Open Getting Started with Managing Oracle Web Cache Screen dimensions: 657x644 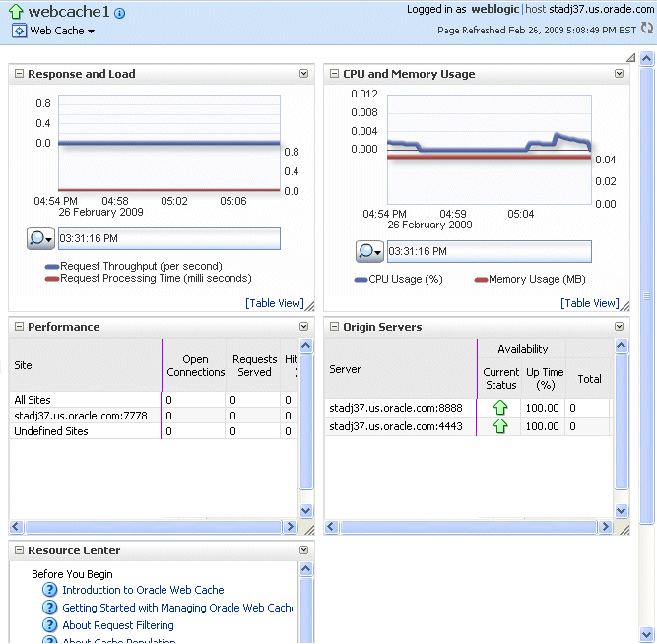(x=177, y=608)
